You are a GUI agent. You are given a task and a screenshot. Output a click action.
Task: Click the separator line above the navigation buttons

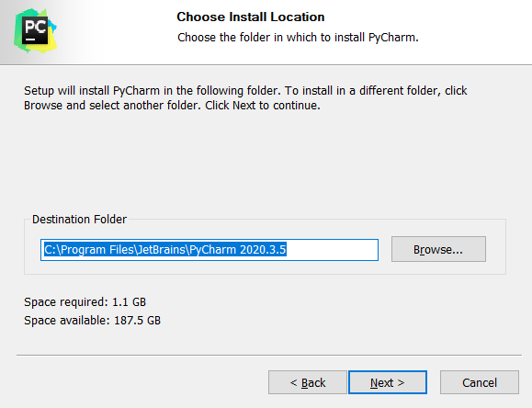coord(269,355)
